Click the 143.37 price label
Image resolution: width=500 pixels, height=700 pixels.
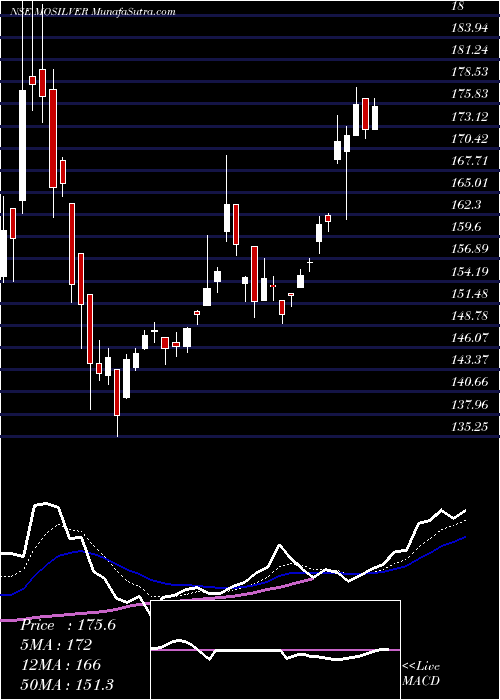[470, 360]
